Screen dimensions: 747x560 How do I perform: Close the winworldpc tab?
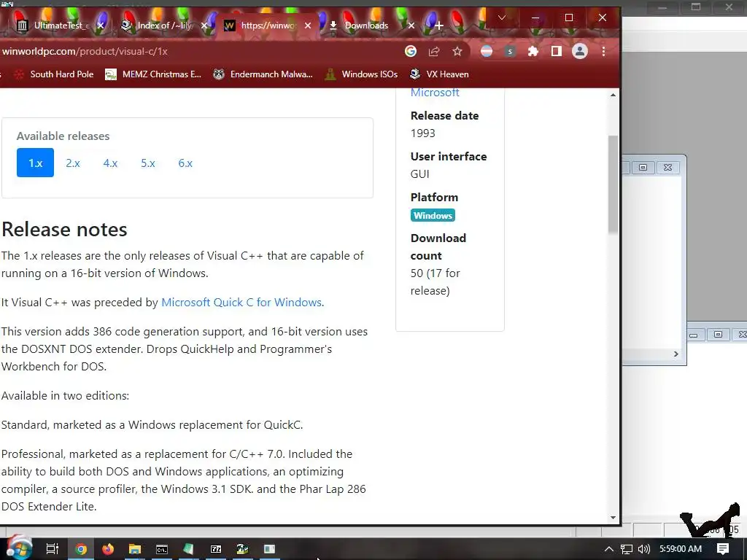[308, 26]
